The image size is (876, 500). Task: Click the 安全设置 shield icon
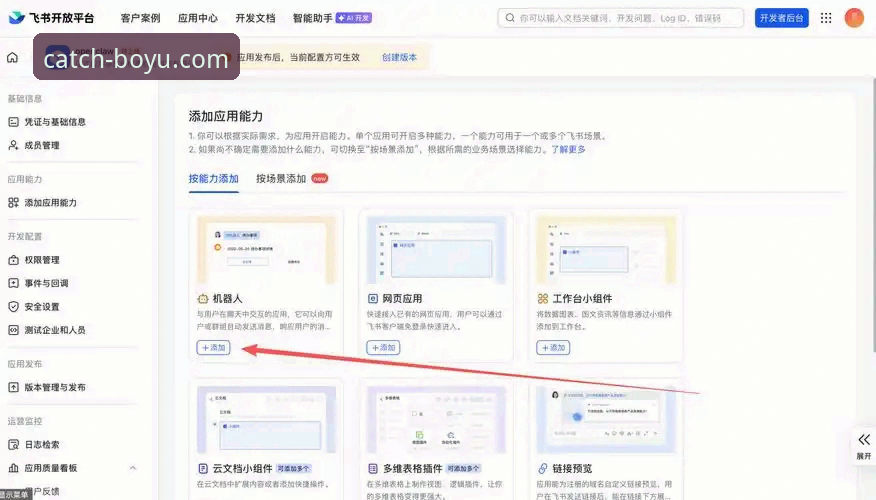click(x=13, y=307)
